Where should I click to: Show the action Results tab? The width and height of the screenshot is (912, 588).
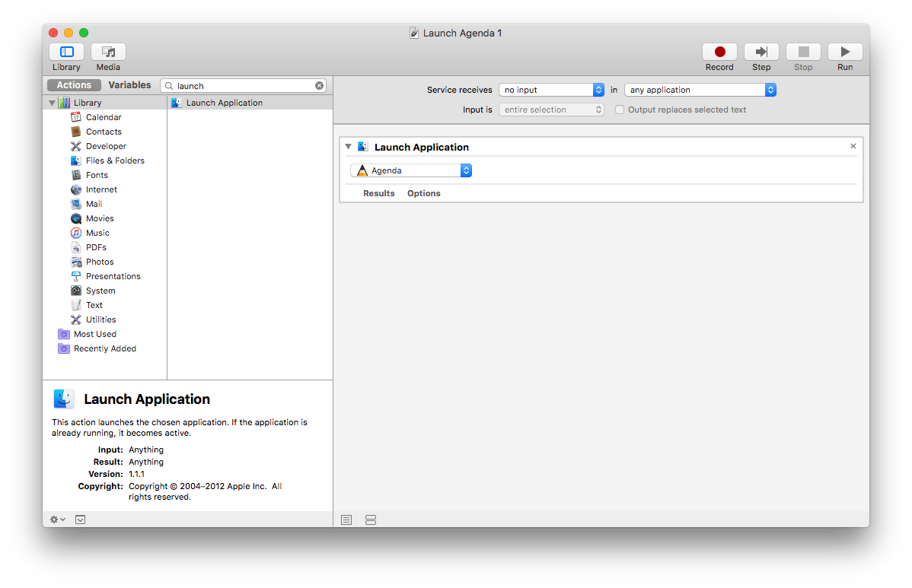378,193
